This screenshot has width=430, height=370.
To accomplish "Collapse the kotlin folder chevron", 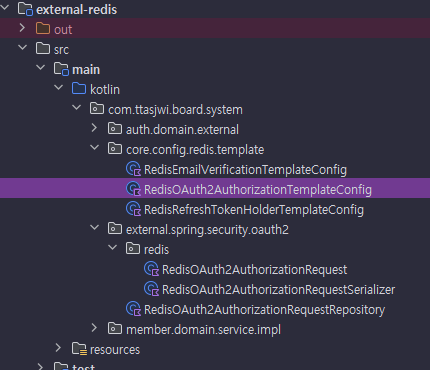I will pyautogui.click(x=58, y=88).
